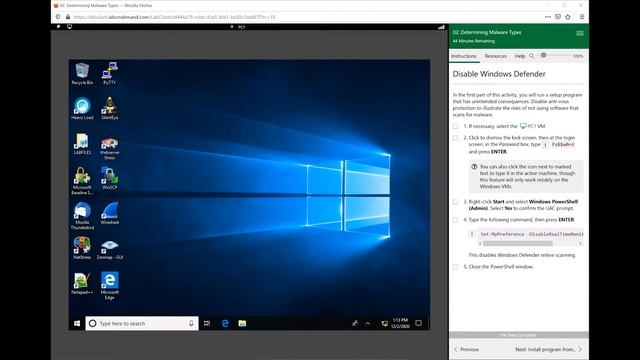
Task: Click the Mozilla Thunderbird desktop icon
Action: (82, 216)
